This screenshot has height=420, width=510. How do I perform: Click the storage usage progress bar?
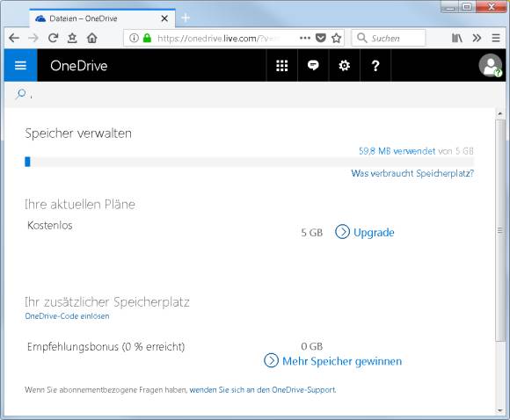coord(249,162)
